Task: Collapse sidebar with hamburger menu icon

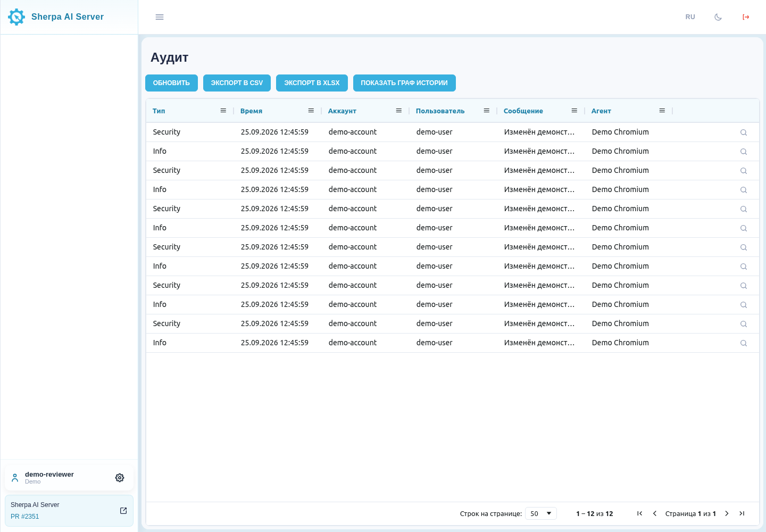Action: click(x=160, y=17)
